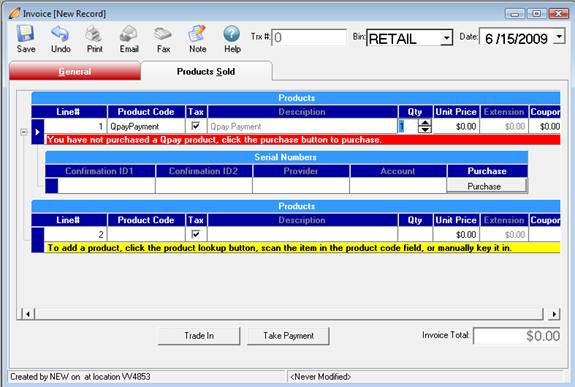Click the Confirmation ID1 empty cell
Viewport: 575px width, 387px height.
click(106, 186)
